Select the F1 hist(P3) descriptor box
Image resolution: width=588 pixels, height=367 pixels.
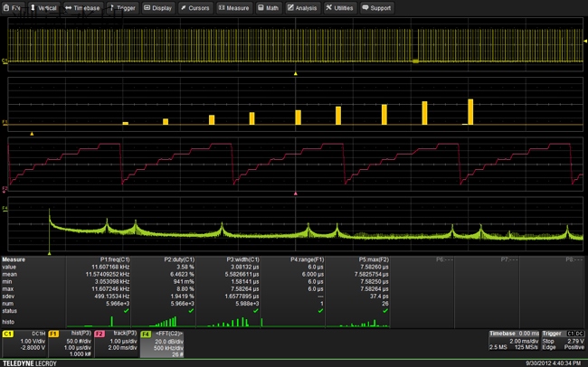coord(71,344)
